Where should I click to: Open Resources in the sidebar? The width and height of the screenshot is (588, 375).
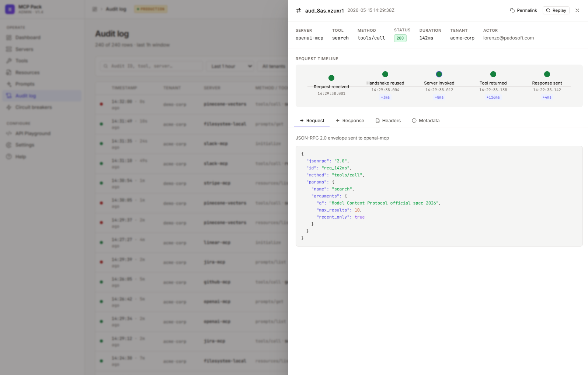click(42, 72)
